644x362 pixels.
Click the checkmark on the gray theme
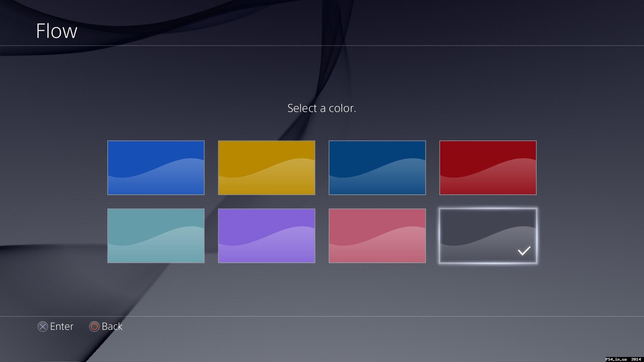coord(524,251)
